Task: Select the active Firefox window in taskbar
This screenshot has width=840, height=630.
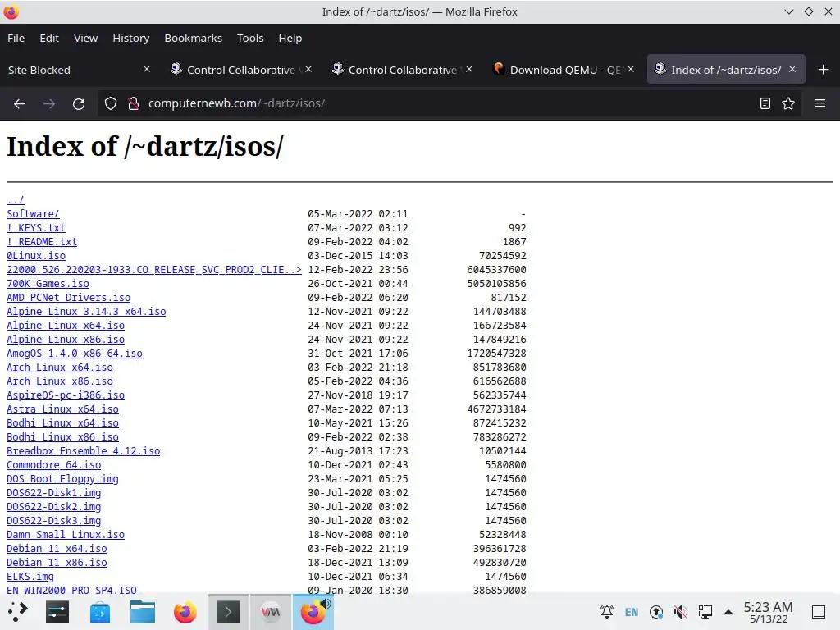Action: click(x=313, y=612)
